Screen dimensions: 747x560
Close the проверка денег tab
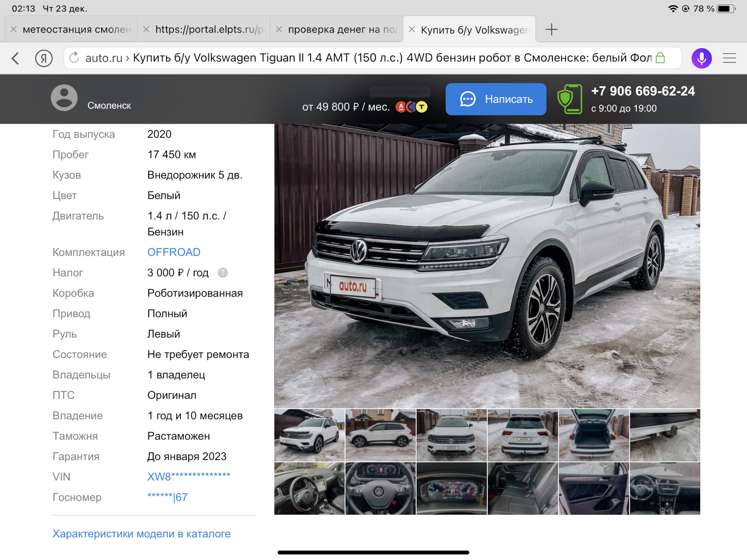pyautogui.click(x=279, y=29)
